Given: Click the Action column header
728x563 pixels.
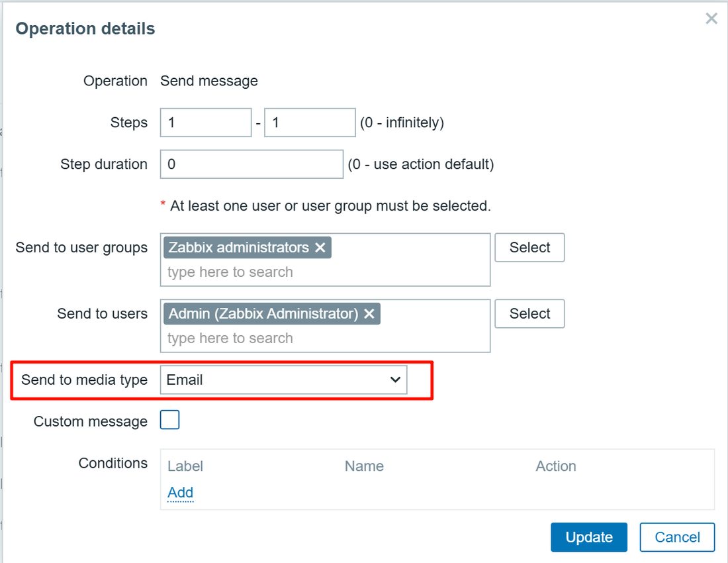Looking at the screenshot, I should click(556, 466).
